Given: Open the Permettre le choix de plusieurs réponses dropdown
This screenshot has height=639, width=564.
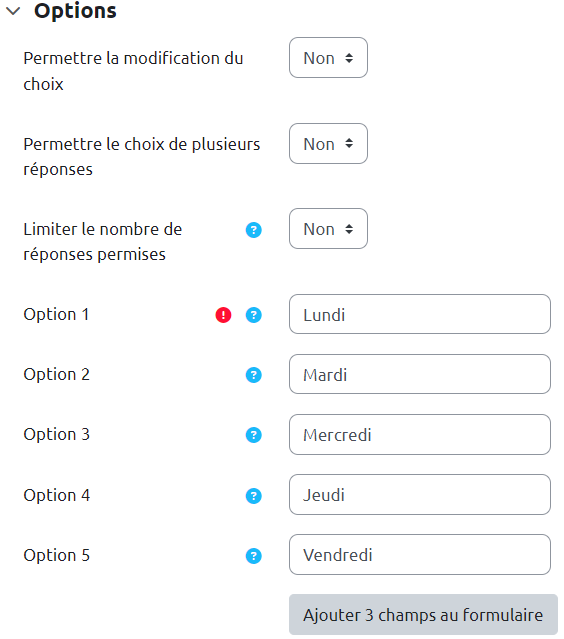Looking at the screenshot, I should click(328, 143).
